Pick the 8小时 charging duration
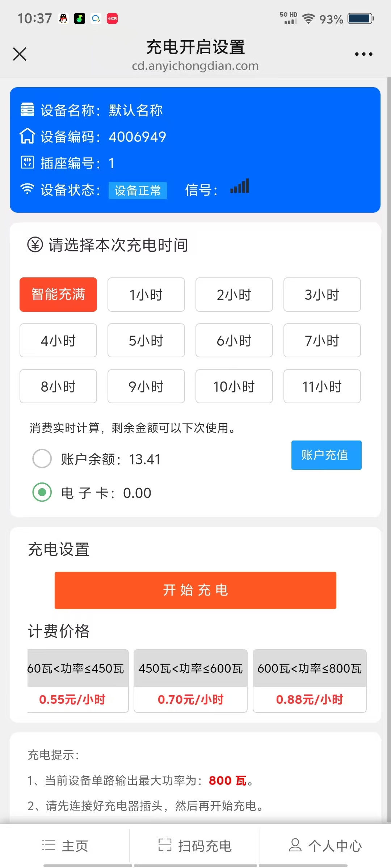391x868 pixels. [x=58, y=386]
